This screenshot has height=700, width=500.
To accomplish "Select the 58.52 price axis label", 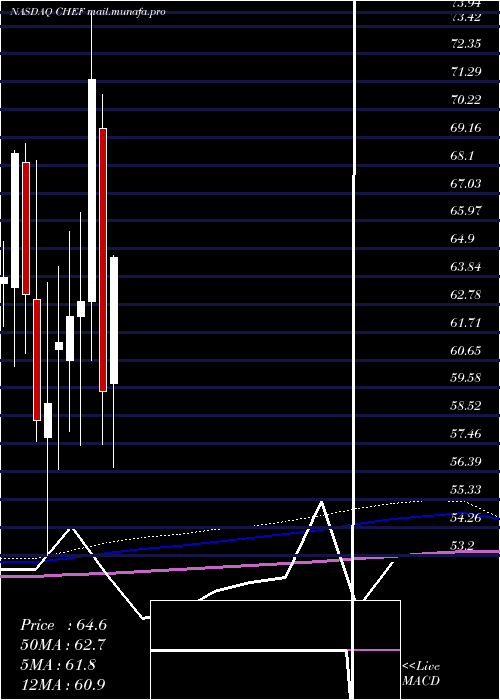I will coord(466,406).
